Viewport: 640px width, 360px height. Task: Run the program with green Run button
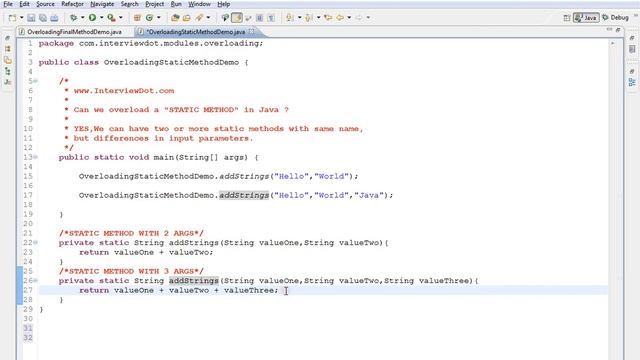[92, 18]
